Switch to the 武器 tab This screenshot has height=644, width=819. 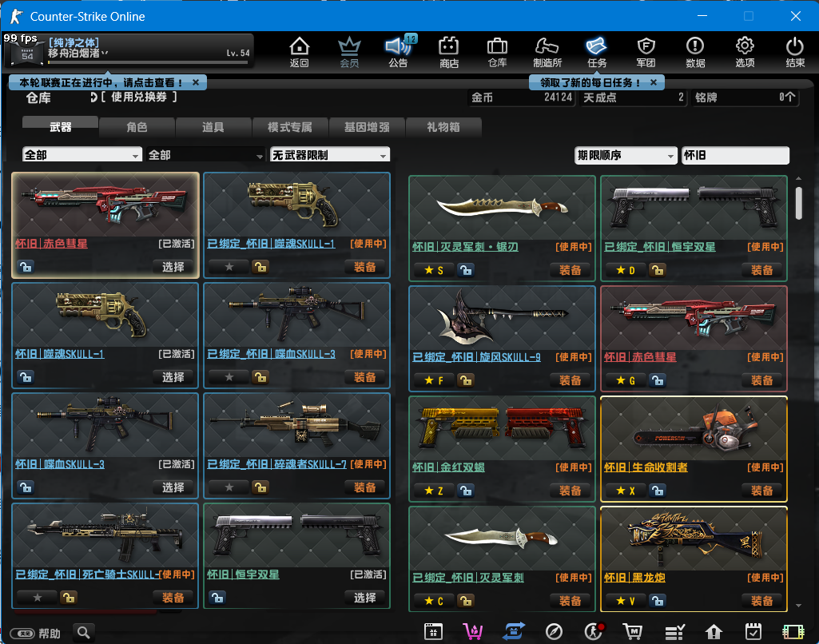tap(61, 127)
